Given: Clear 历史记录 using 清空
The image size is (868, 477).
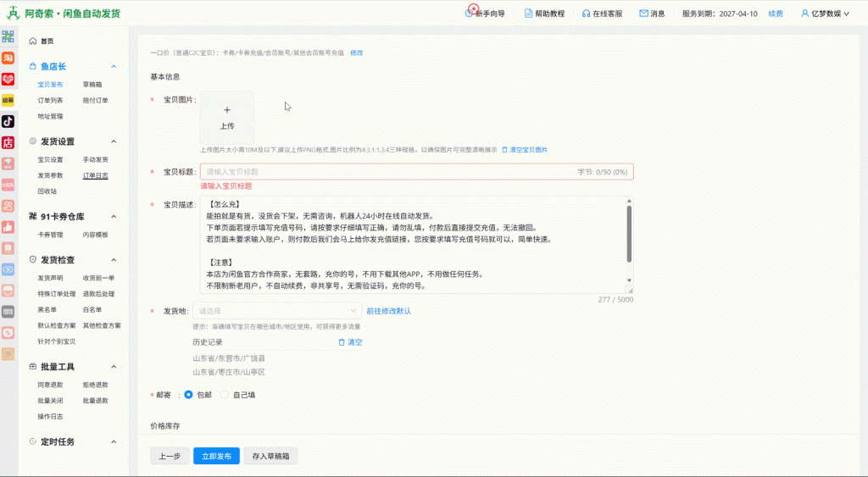Looking at the screenshot, I should click(350, 342).
